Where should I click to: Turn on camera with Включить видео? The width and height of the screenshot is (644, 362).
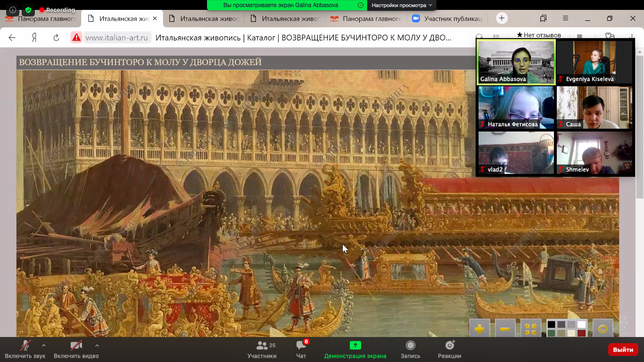click(76, 349)
